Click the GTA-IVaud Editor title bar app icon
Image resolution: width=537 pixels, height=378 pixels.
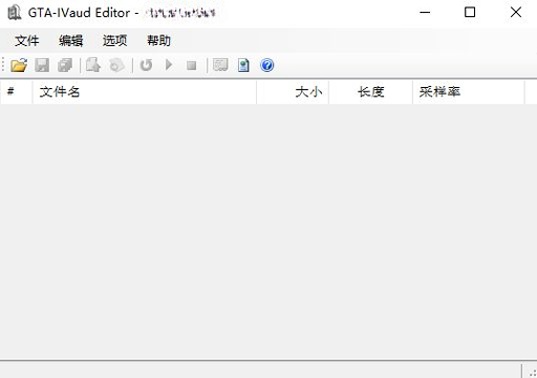14,13
